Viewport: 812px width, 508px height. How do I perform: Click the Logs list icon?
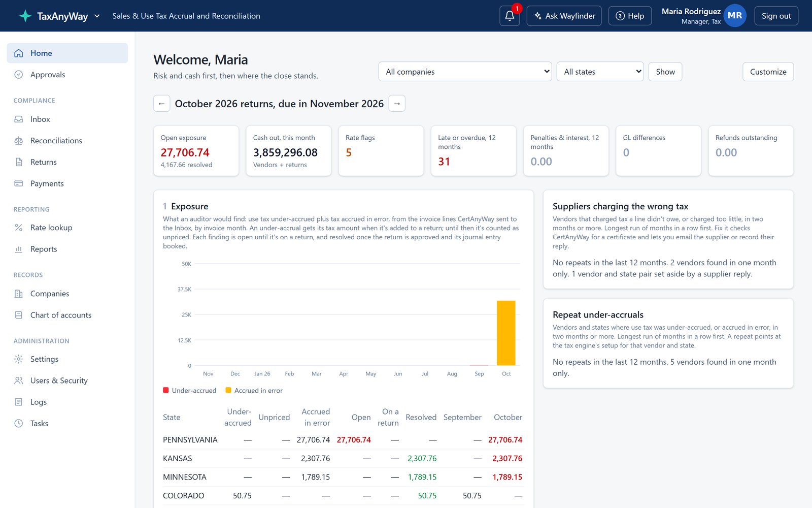19,402
